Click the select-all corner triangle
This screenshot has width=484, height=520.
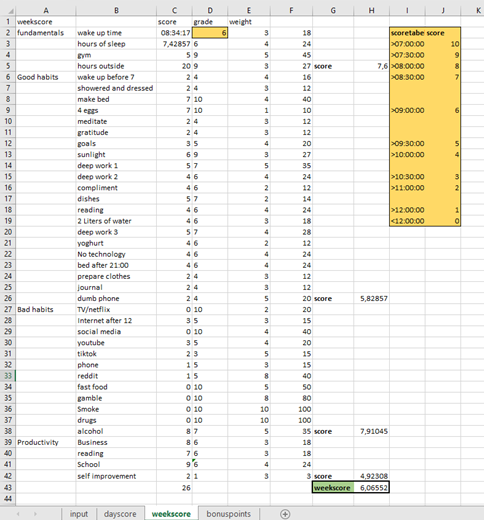point(11,11)
